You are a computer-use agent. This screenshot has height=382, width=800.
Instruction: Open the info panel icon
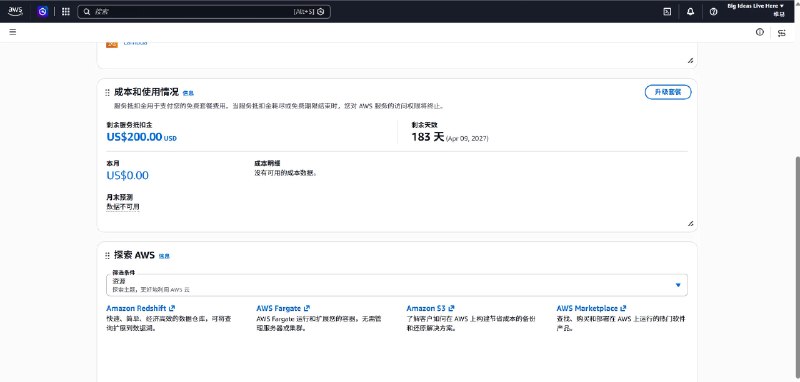(x=760, y=32)
